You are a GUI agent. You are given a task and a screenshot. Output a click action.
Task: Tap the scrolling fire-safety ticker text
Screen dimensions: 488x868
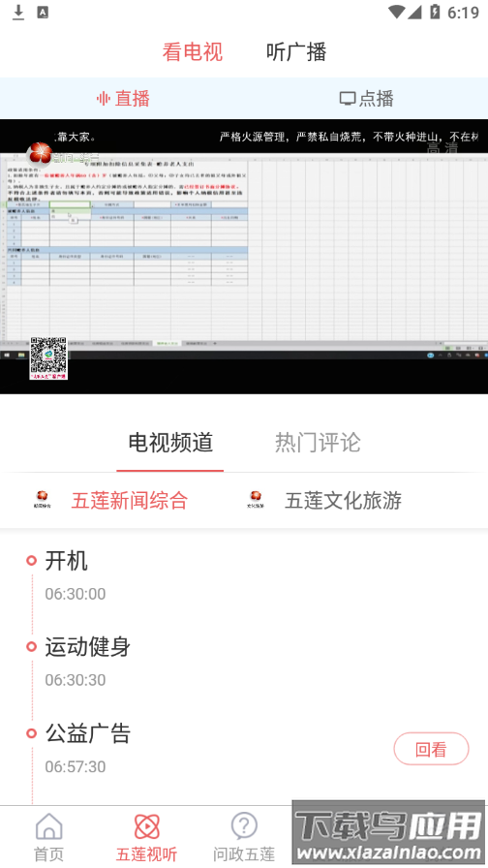pyautogui.click(x=350, y=137)
